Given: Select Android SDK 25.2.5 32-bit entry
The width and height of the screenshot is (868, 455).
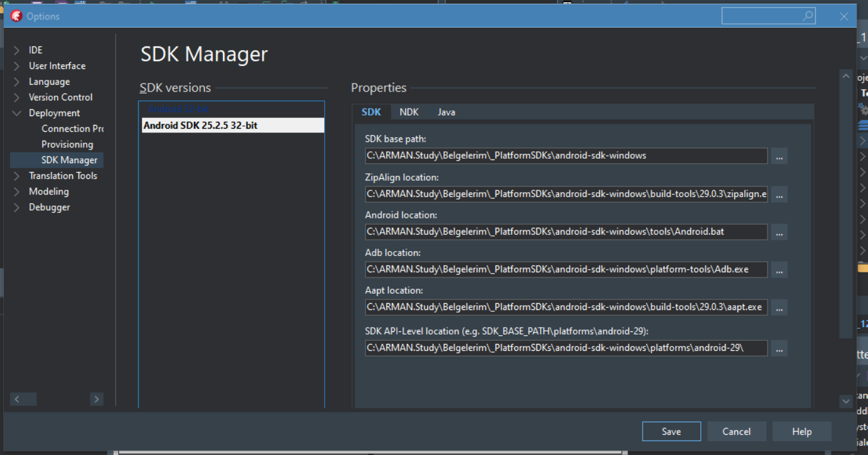Looking at the screenshot, I should coord(233,126).
